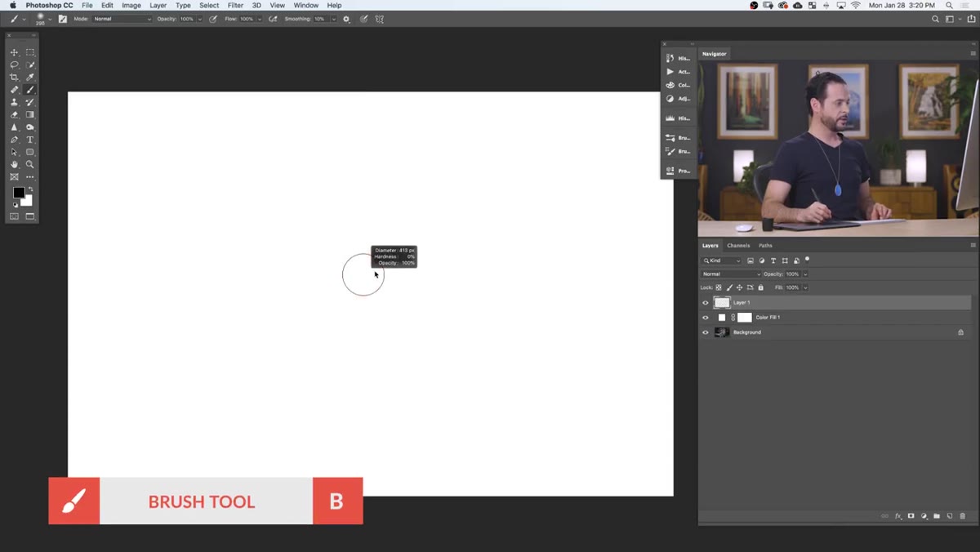This screenshot has width=980, height=552.
Task: Select the Gradient tool
Action: coord(30,115)
